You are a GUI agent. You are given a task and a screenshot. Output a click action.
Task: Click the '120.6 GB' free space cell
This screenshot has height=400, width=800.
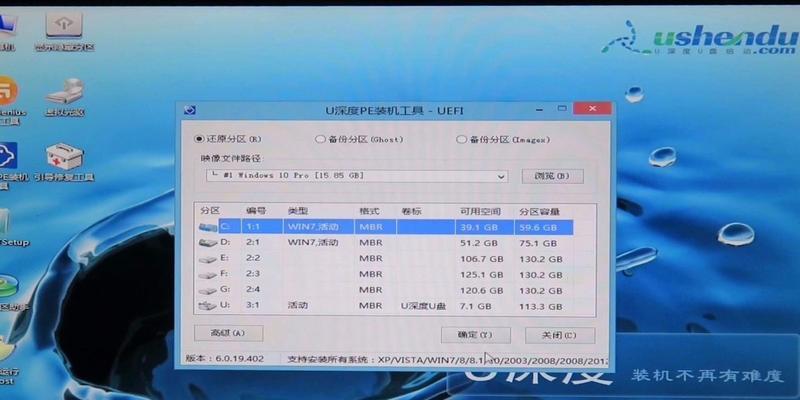coord(481,290)
